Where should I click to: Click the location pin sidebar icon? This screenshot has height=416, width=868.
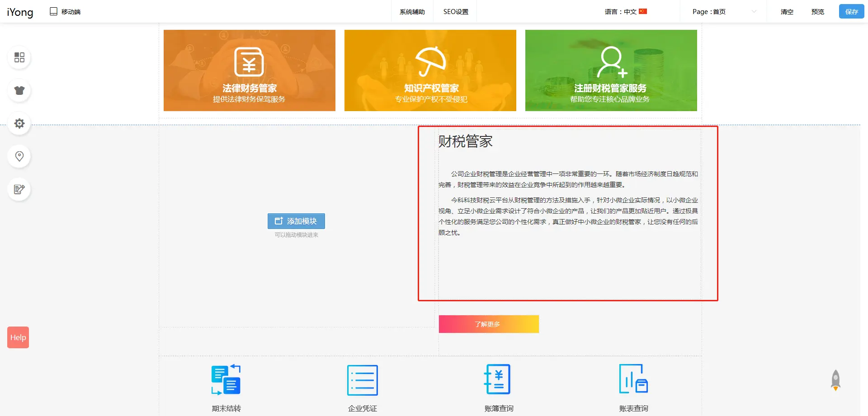click(19, 156)
